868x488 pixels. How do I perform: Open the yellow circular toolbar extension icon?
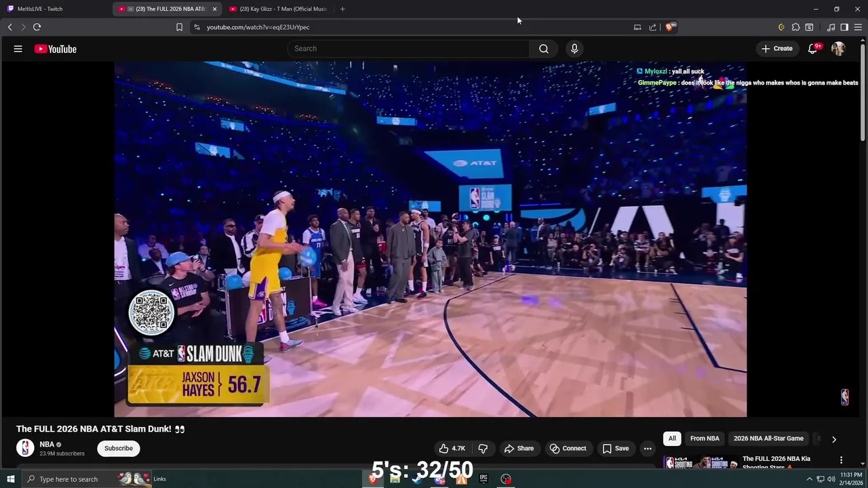(781, 27)
